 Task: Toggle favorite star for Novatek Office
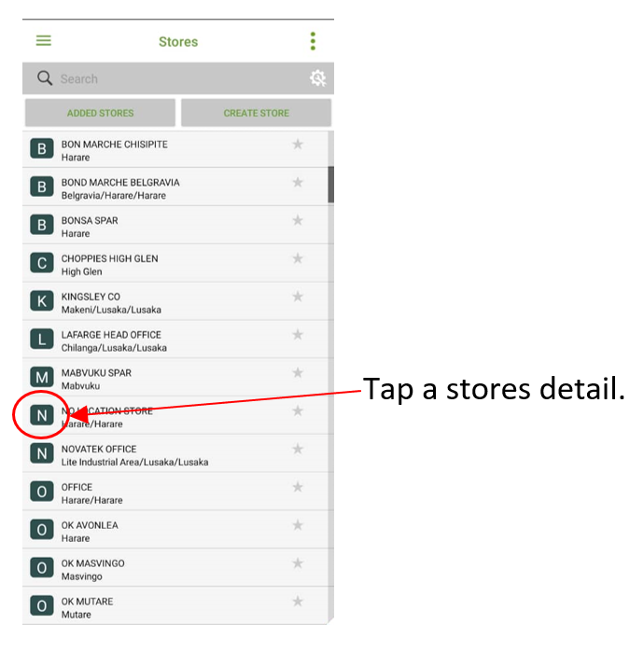coord(298,449)
